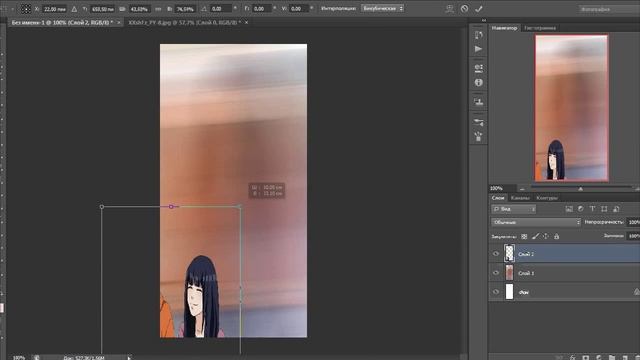Image resolution: width=640 pixels, height=360 pixels.
Task: Hide layer Слой 2 with eye icon
Action: click(496, 254)
